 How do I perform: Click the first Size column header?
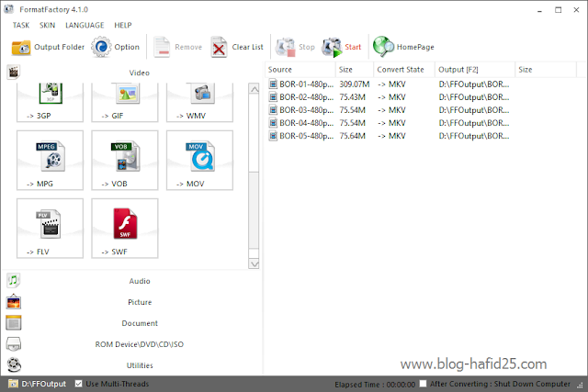355,70
